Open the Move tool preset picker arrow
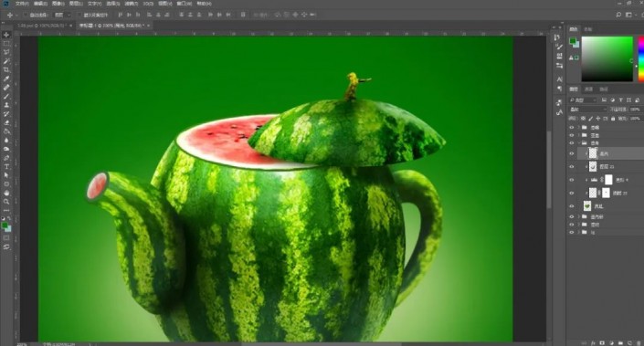 click(x=16, y=15)
